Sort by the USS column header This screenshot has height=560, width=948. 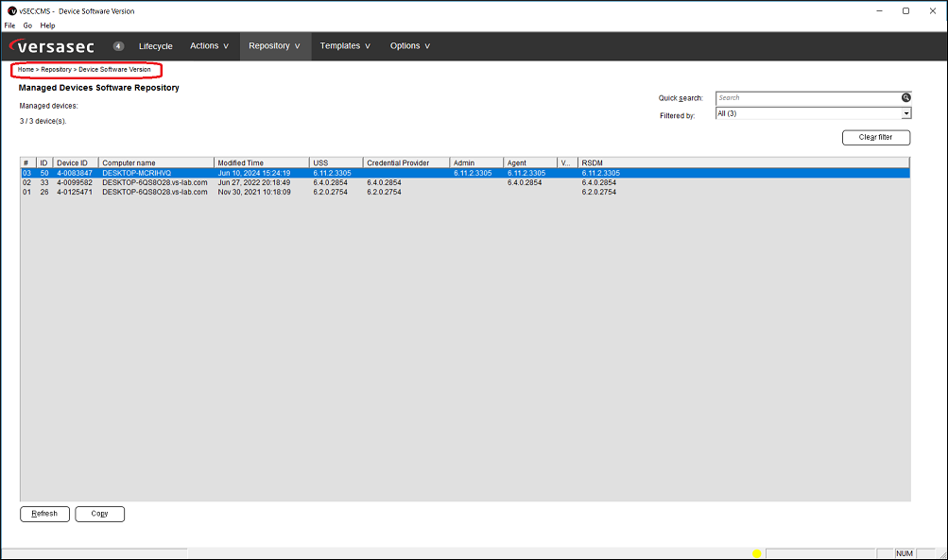click(336, 163)
